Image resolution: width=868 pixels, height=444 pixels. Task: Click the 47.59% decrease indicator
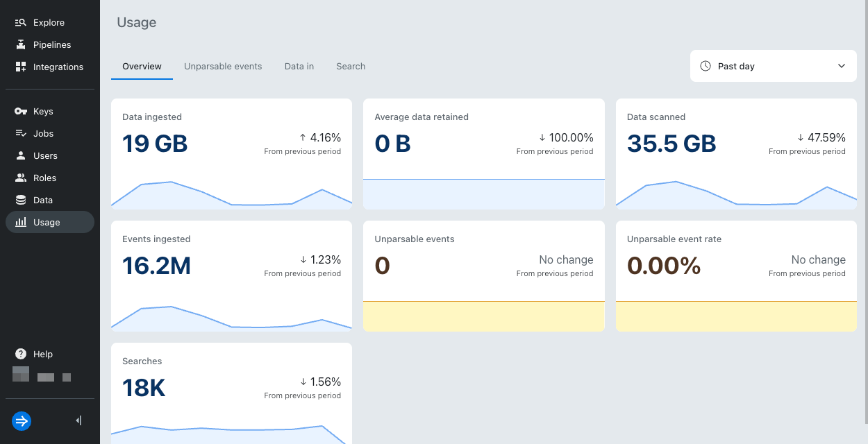pyautogui.click(x=821, y=137)
